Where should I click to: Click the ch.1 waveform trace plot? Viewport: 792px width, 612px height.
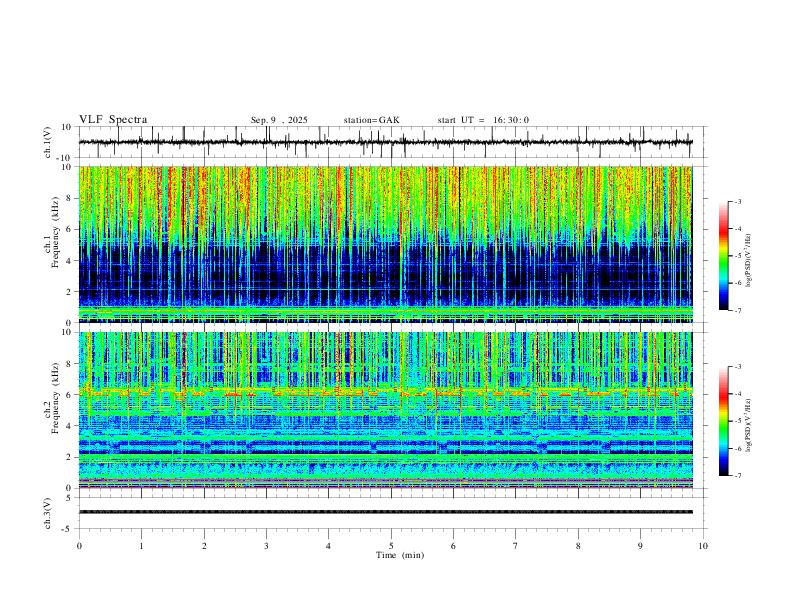click(x=391, y=142)
